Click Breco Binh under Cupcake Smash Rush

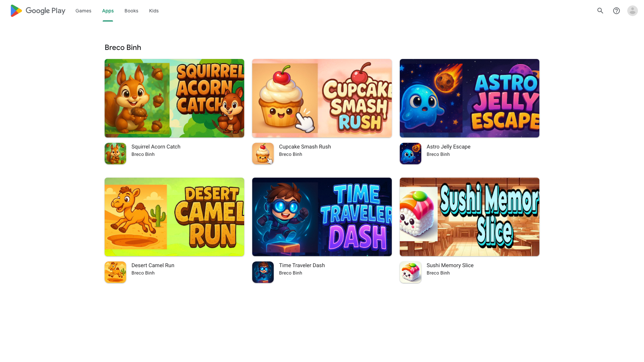(x=291, y=155)
